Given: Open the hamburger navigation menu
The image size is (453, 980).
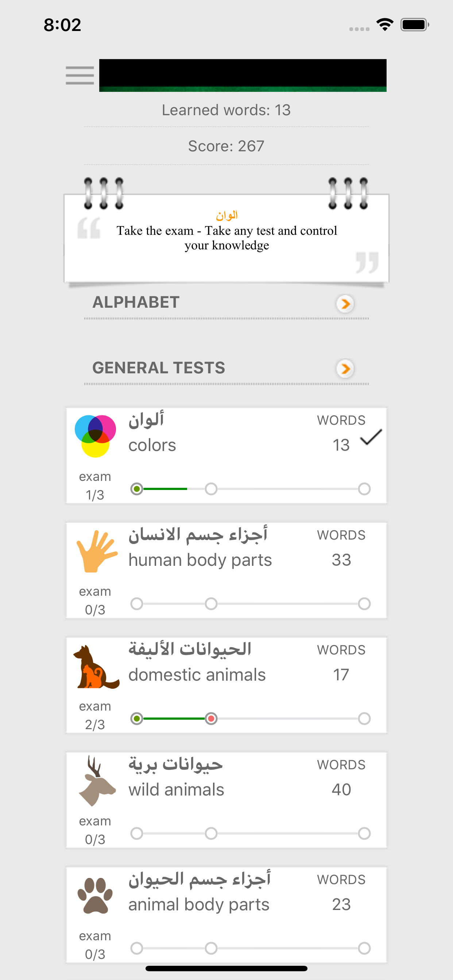Looking at the screenshot, I should click(x=80, y=75).
